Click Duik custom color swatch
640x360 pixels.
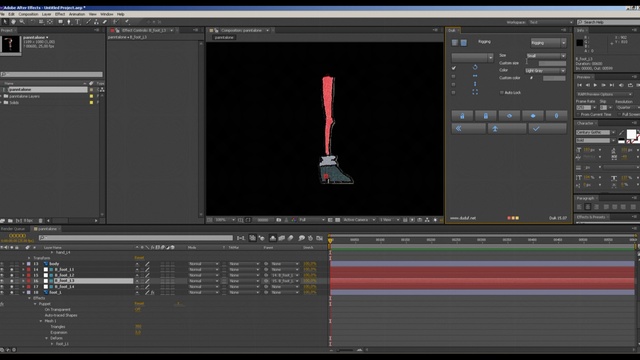pyautogui.click(x=554, y=78)
